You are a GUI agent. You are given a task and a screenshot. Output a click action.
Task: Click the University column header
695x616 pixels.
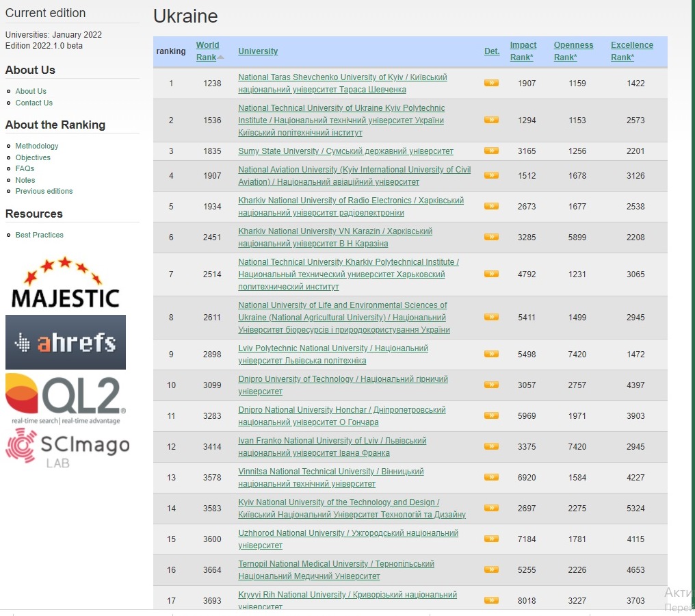pyautogui.click(x=258, y=51)
